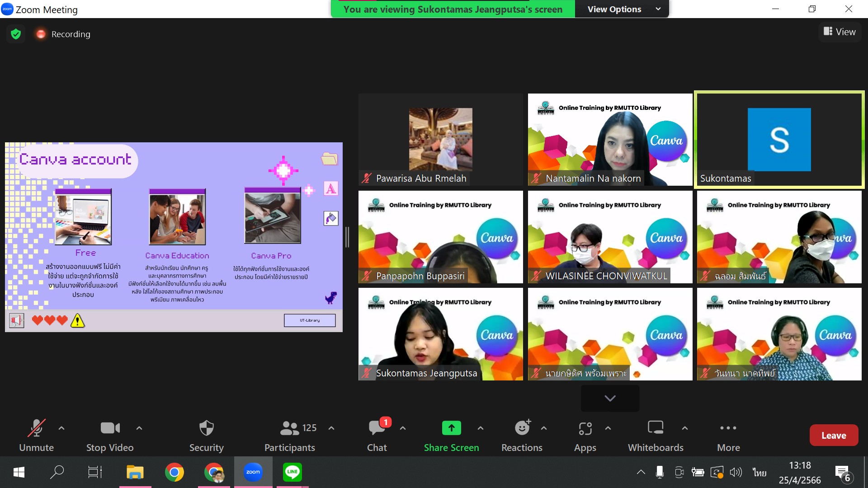This screenshot has width=868, height=488.
Task: Expand chat options arrow
Action: pos(403,428)
